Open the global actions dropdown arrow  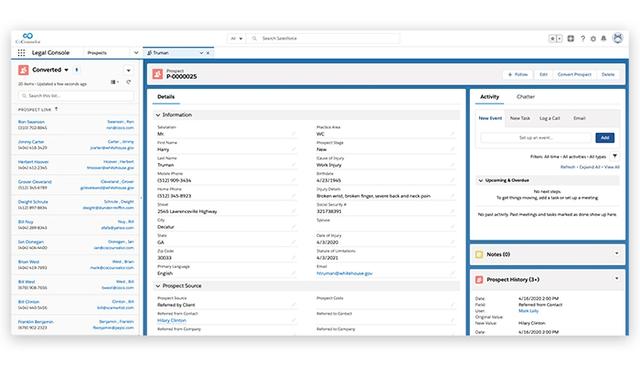click(559, 38)
